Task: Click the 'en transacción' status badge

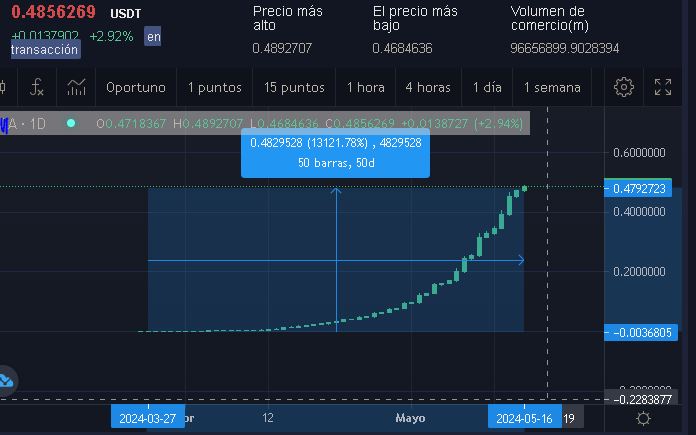Action: [45, 49]
